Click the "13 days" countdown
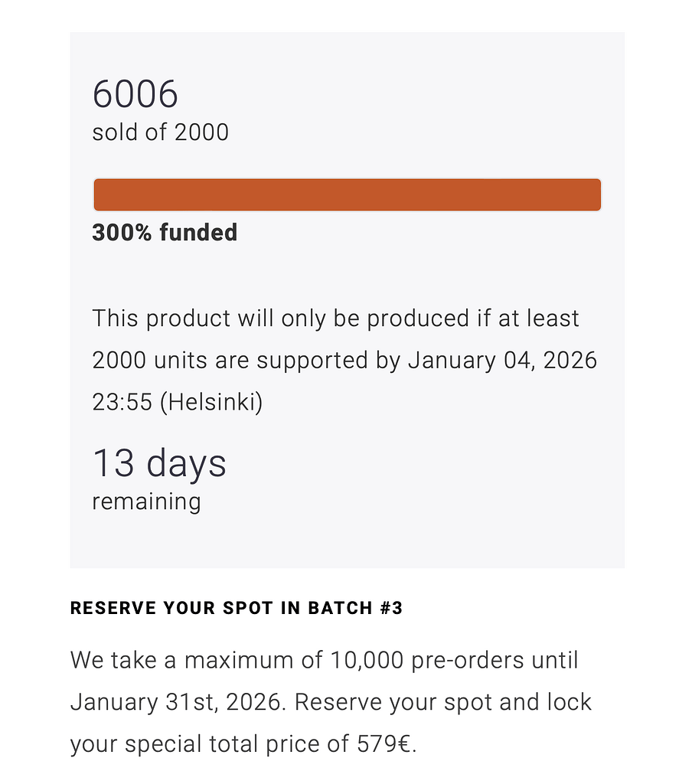This screenshot has height=784, width=692. (x=159, y=463)
